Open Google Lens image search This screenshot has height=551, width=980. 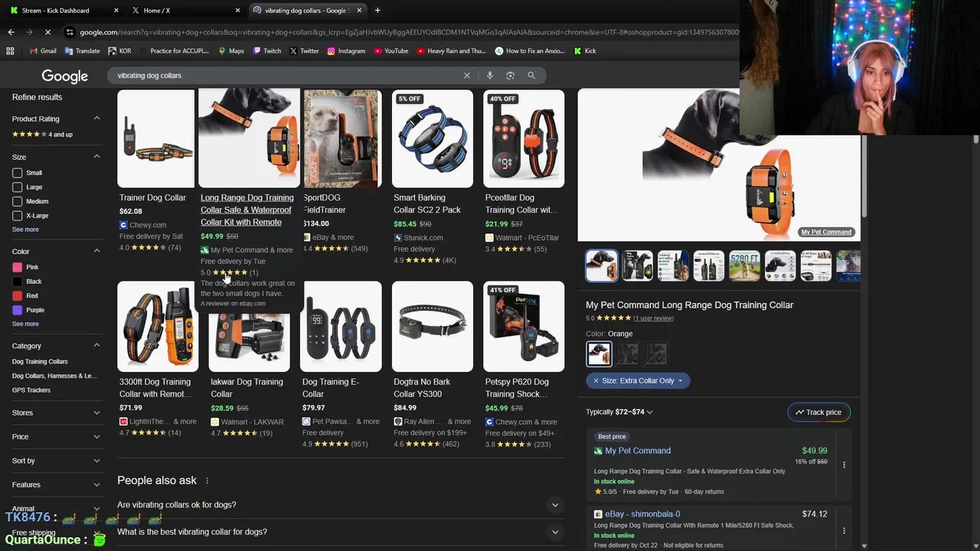(x=511, y=75)
